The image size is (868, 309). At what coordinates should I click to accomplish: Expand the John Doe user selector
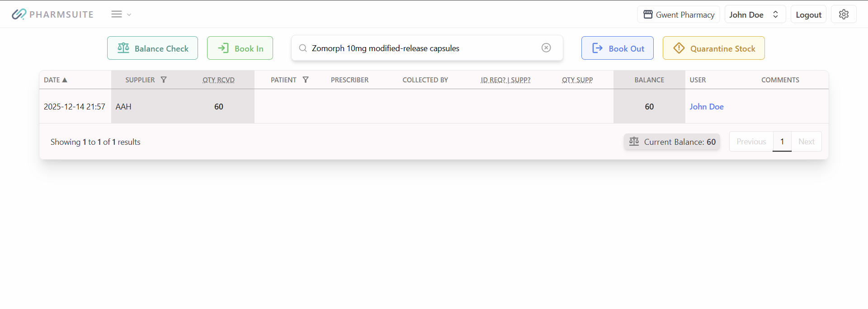point(755,14)
